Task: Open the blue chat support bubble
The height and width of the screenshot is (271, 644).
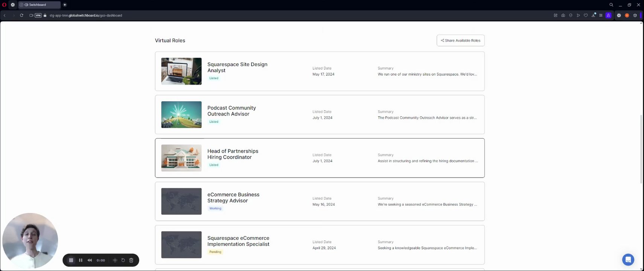Action: click(628, 260)
